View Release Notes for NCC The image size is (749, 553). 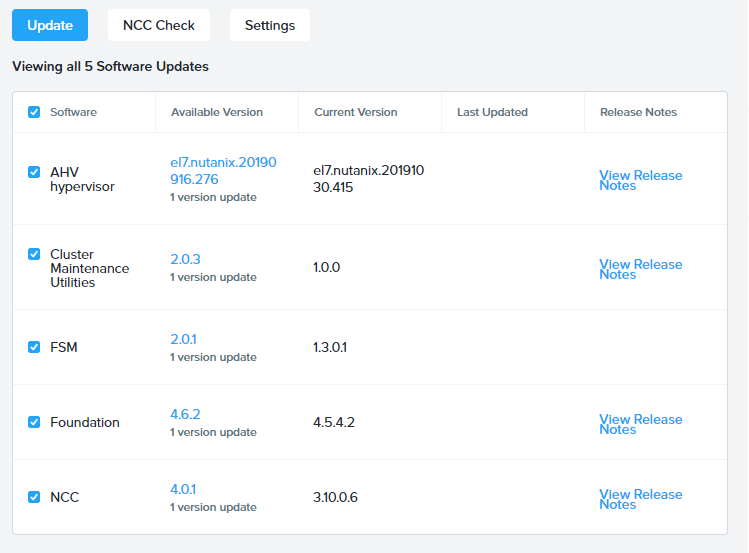click(641, 499)
